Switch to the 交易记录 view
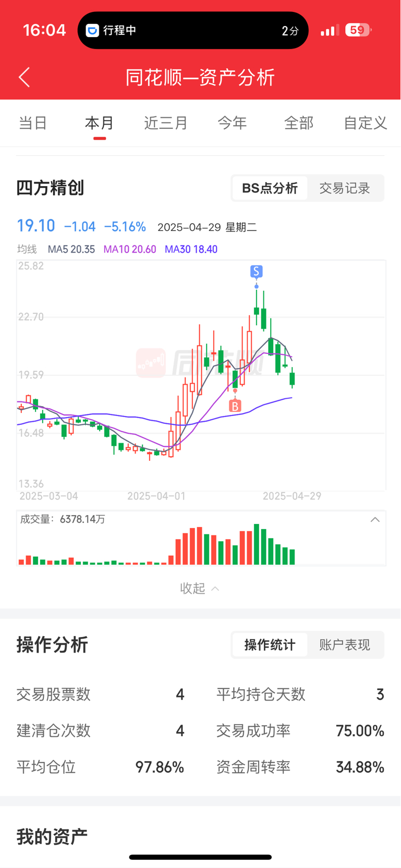Viewport: 401px width, 868px height. point(345,188)
